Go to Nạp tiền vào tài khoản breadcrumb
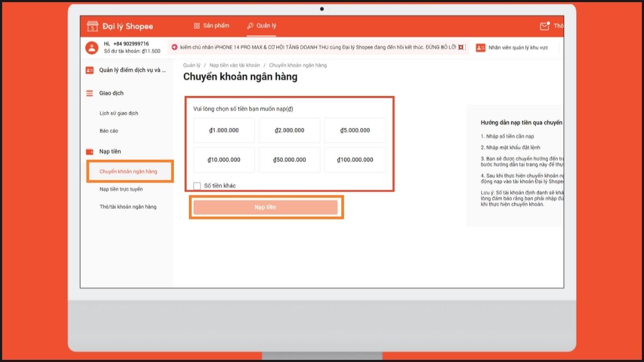644x362 pixels. point(235,65)
